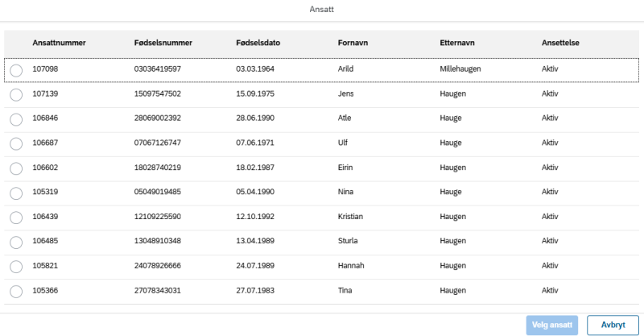Click birth number 18028740219
Image resolution: width=644 pixels, height=336 pixels.
157,168
